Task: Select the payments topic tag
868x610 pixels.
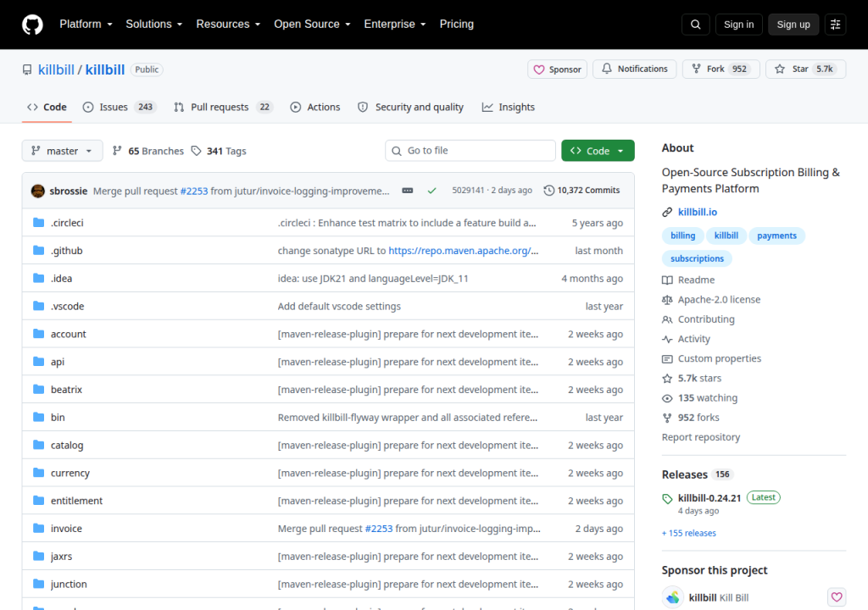Action: (x=776, y=236)
